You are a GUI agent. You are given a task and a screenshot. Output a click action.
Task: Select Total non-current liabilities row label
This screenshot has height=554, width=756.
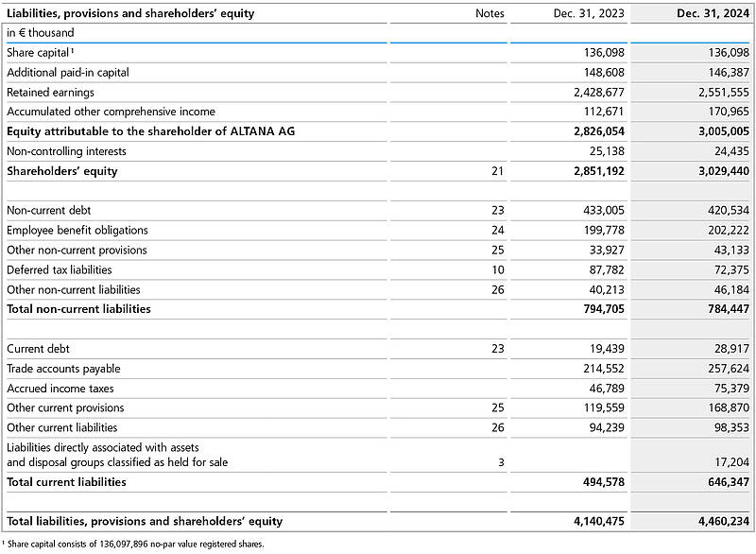pyautogui.click(x=78, y=309)
